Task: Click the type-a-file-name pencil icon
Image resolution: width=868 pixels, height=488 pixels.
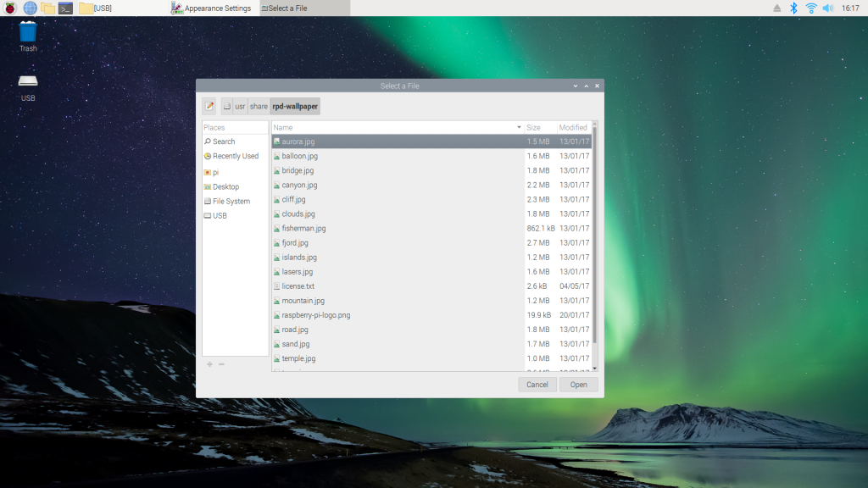Action: coord(209,107)
